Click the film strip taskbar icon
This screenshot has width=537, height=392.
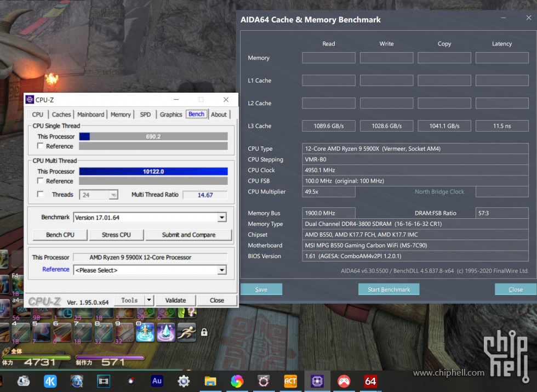[104, 381]
